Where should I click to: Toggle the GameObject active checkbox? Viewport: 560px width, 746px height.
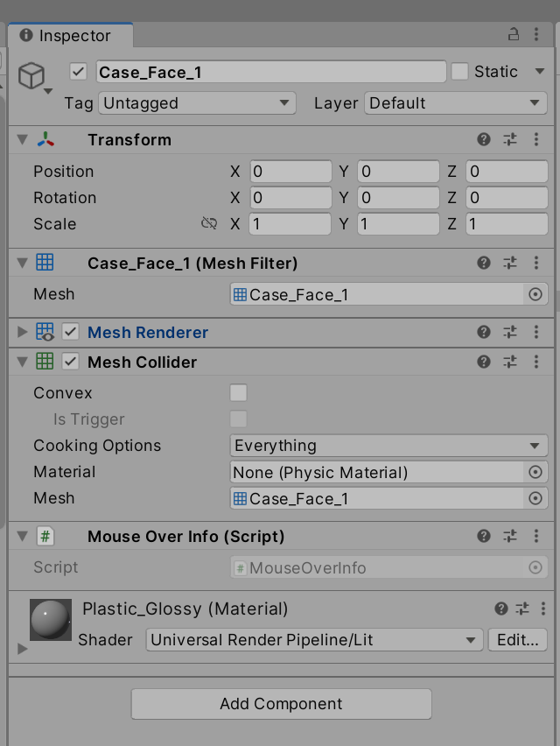click(77, 72)
